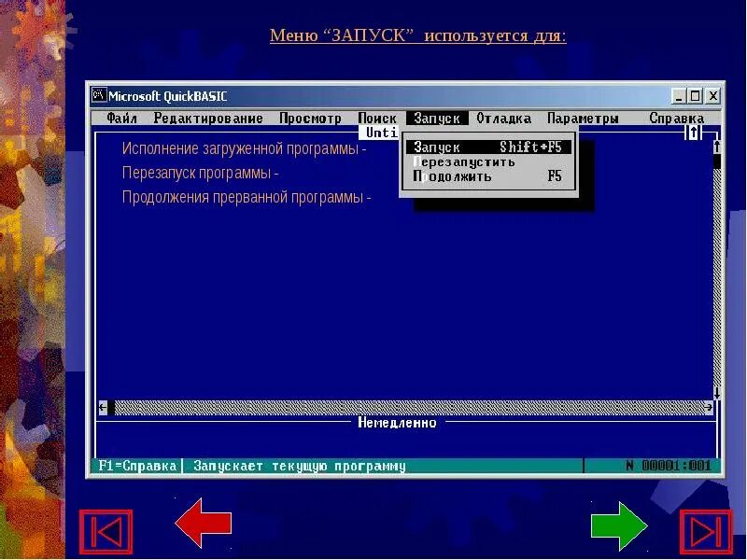Jump to first slide button
The image size is (747, 560).
106,531
